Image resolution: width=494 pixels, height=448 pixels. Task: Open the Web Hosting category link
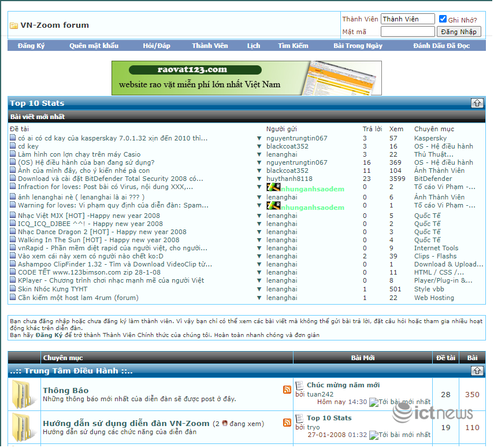coord(434,298)
